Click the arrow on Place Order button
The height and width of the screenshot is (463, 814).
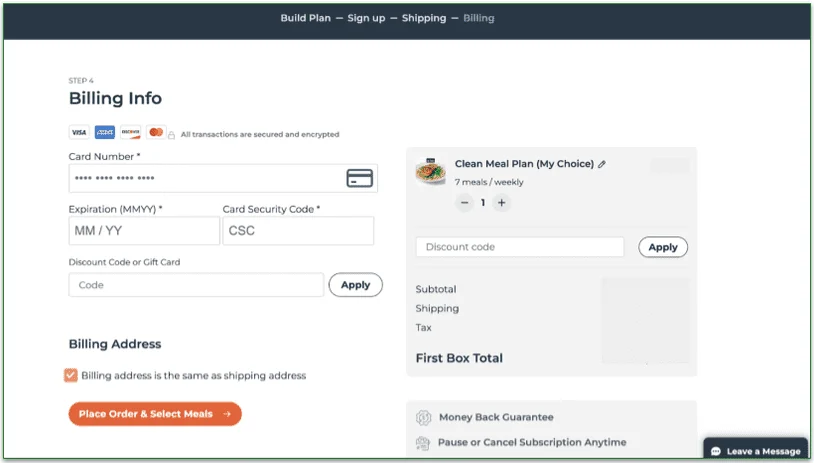[x=227, y=414]
